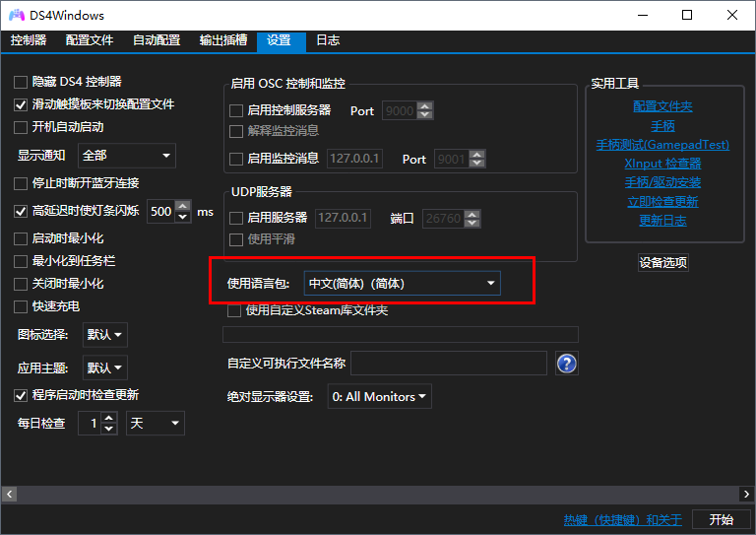This screenshot has height=535, width=756.
Task: Open the 显示通知 dropdown showing 全部
Action: 126,156
